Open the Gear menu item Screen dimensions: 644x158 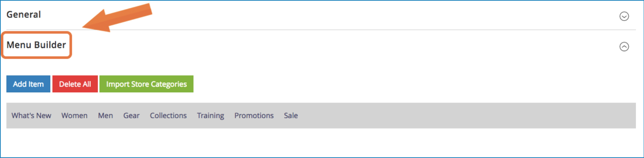(131, 115)
